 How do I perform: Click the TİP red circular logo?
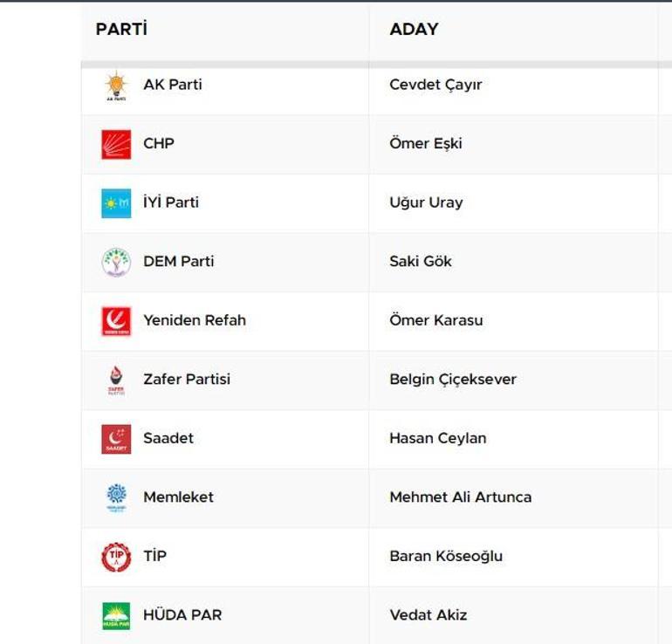click(x=116, y=557)
